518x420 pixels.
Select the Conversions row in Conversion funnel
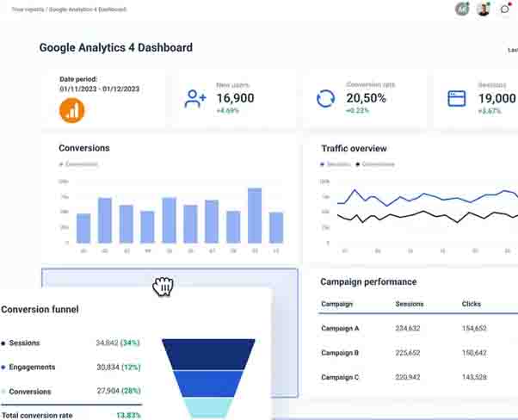click(x=71, y=392)
